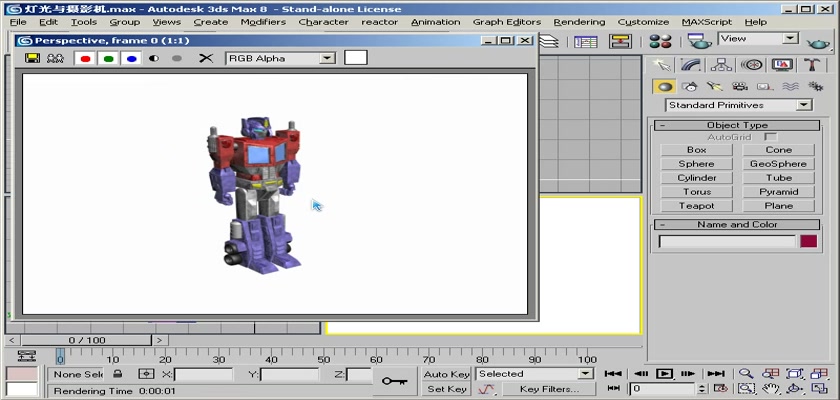
Task: Open the Render Scene dialog teapot icon
Action: click(x=700, y=41)
